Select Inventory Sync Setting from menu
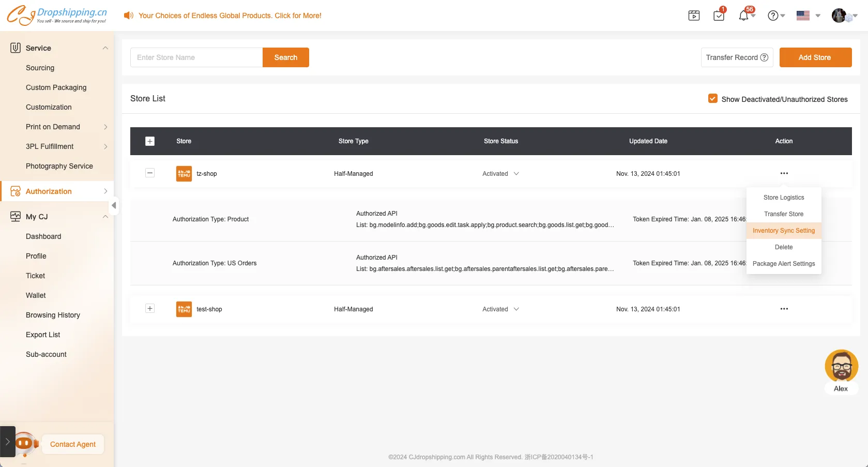This screenshot has height=467, width=868. (x=783, y=231)
